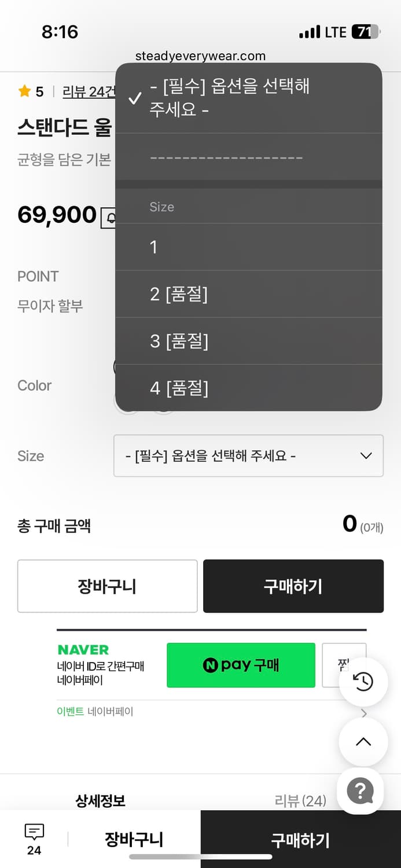Reselect the checked 필수 옵션 placeholder entry
This screenshot has height=868, width=401.
[249, 97]
